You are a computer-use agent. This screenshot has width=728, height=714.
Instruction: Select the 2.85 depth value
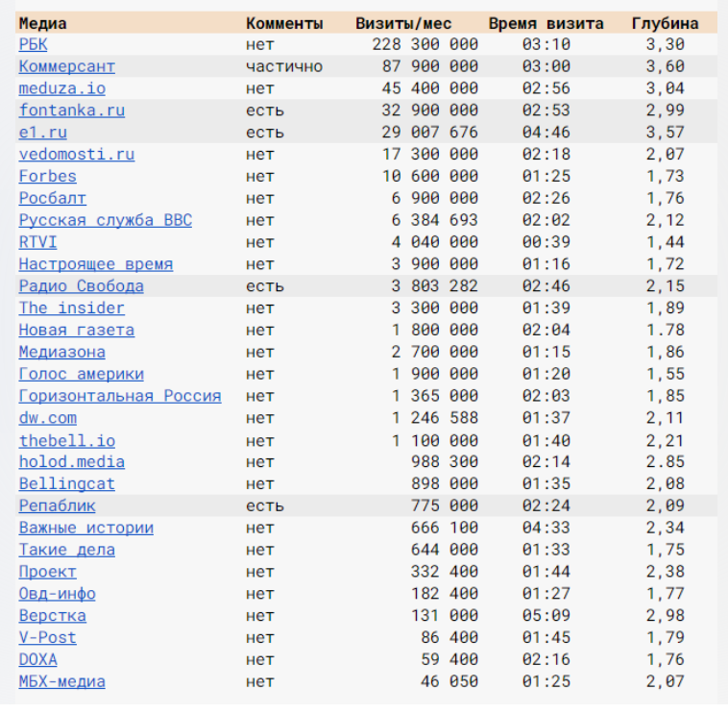tap(665, 462)
